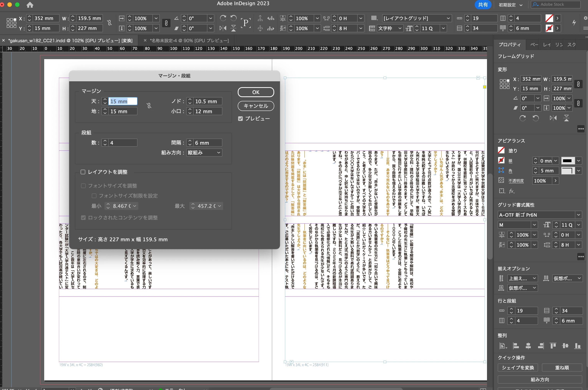588x390 pixels.
Task: Click align left edges icon in 整列 section
Action: pyautogui.click(x=516, y=346)
